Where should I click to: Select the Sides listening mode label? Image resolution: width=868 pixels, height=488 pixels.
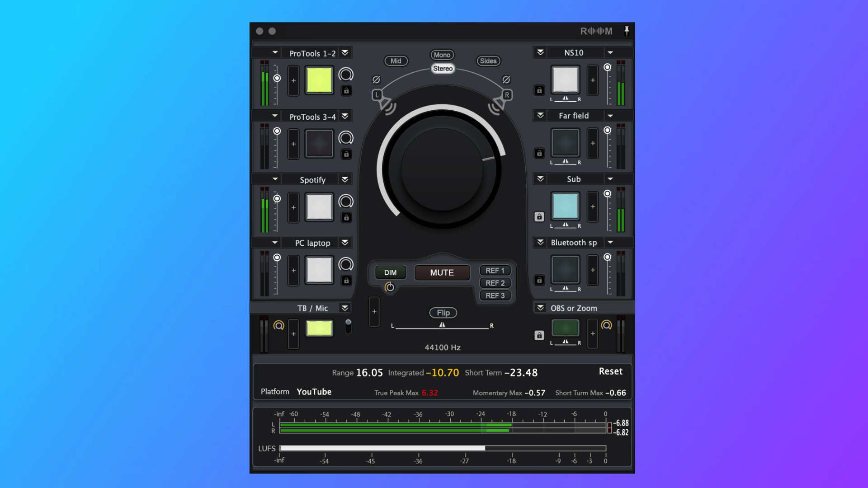(x=488, y=61)
